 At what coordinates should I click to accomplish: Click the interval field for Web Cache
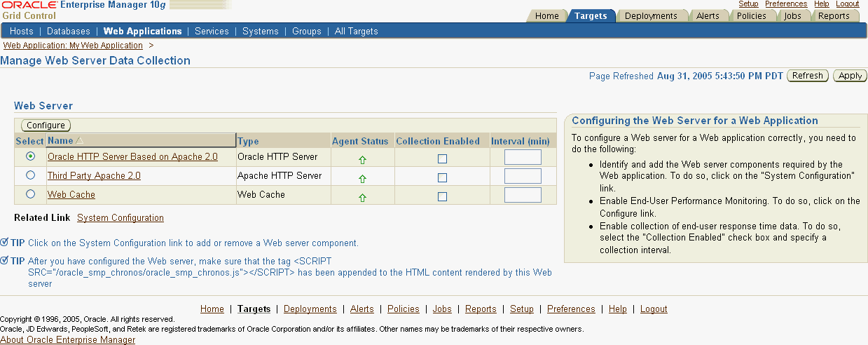(x=523, y=195)
